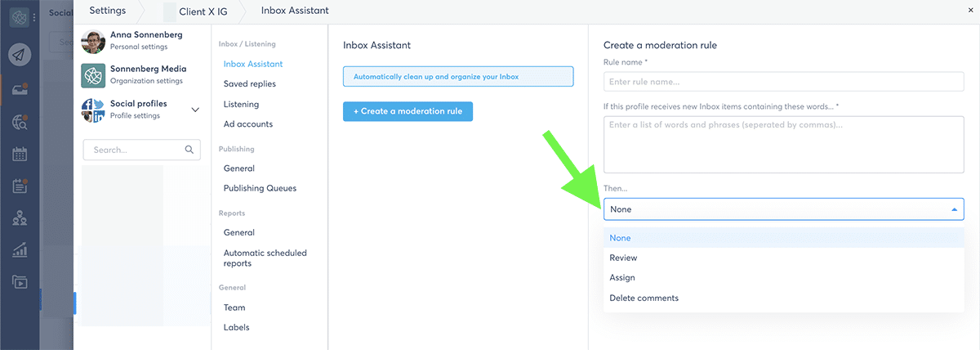Viewport: 980px width, 350px height.
Task: Click the search magnifier icon
Action: pyautogui.click(x=189, y=150)
